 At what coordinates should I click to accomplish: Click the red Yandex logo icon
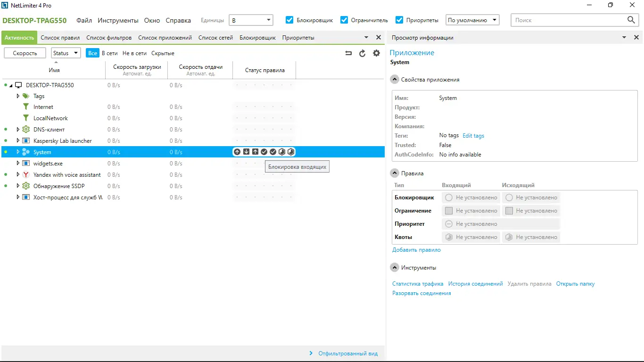(26, 174)
